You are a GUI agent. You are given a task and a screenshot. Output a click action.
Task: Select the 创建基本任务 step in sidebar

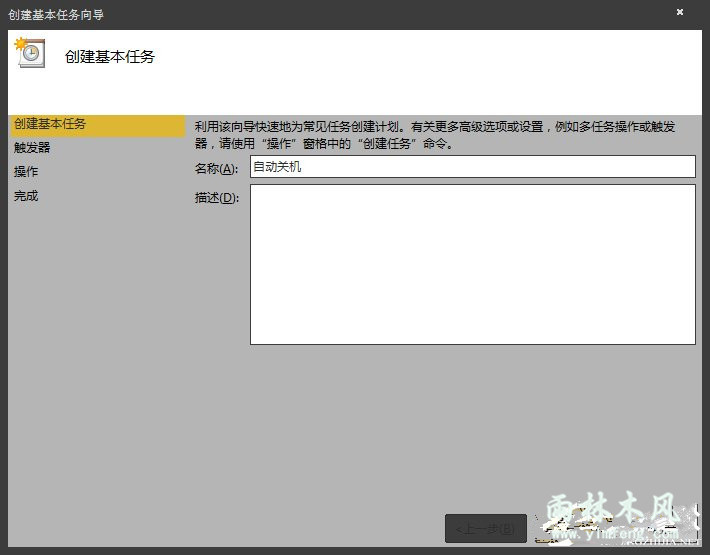96,125
